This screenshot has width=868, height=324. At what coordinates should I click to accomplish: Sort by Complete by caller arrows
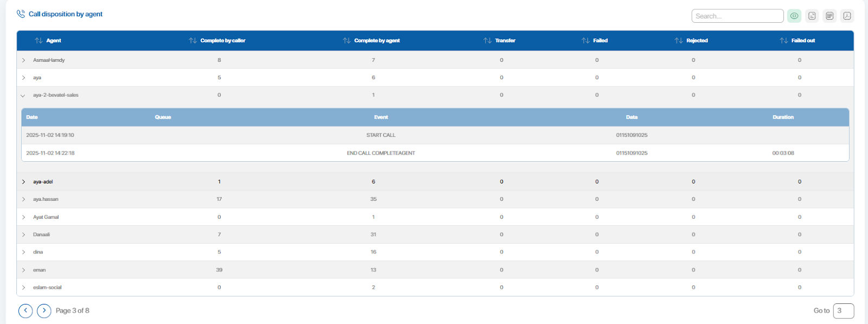coord(193,41)
